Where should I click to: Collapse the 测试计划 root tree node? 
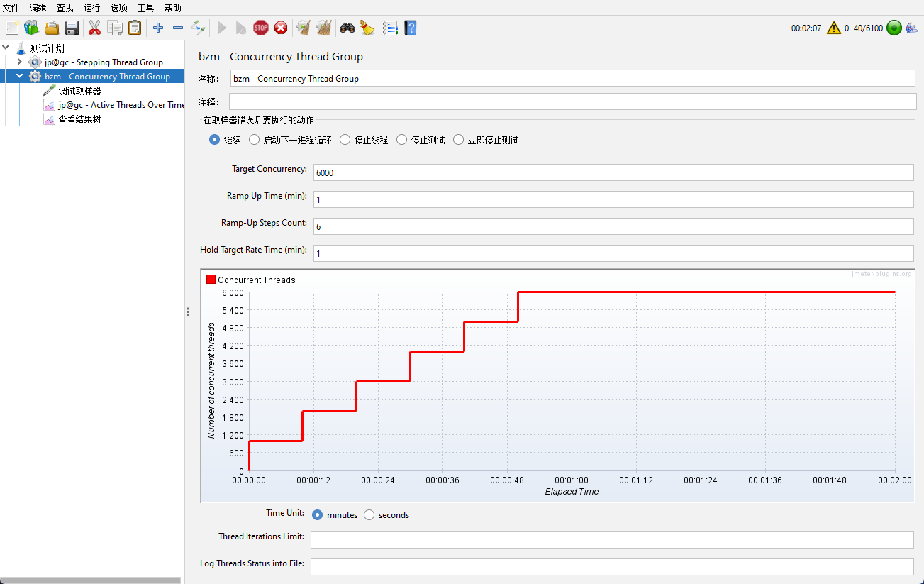[6, 48]
